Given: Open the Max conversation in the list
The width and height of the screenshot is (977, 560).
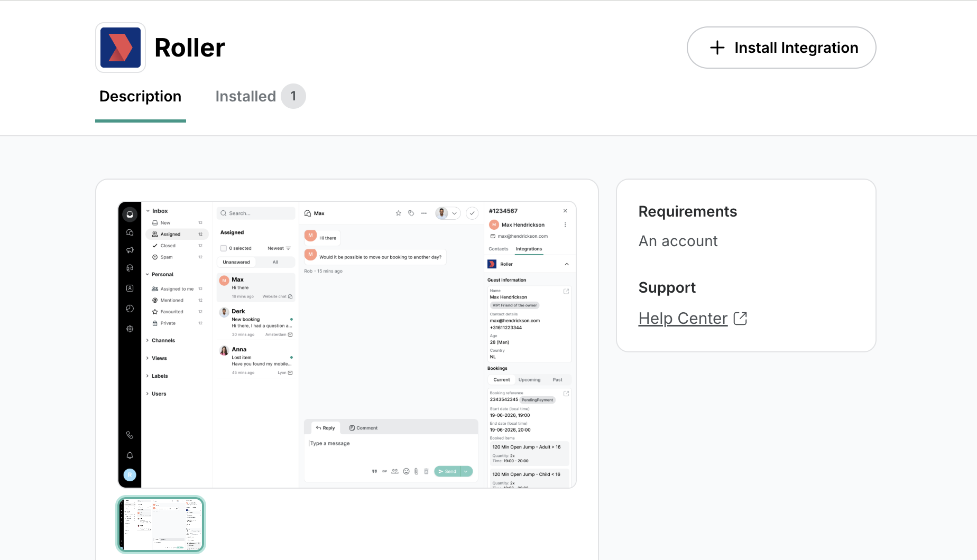Looking at the screenshot, I should (x=256, y=287).
